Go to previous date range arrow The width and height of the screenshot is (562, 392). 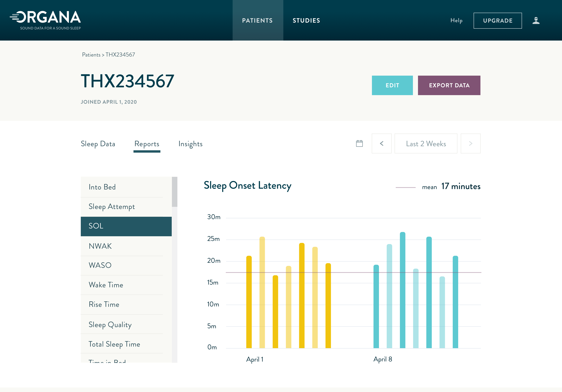pyautogui.click(x=381, y=143)
